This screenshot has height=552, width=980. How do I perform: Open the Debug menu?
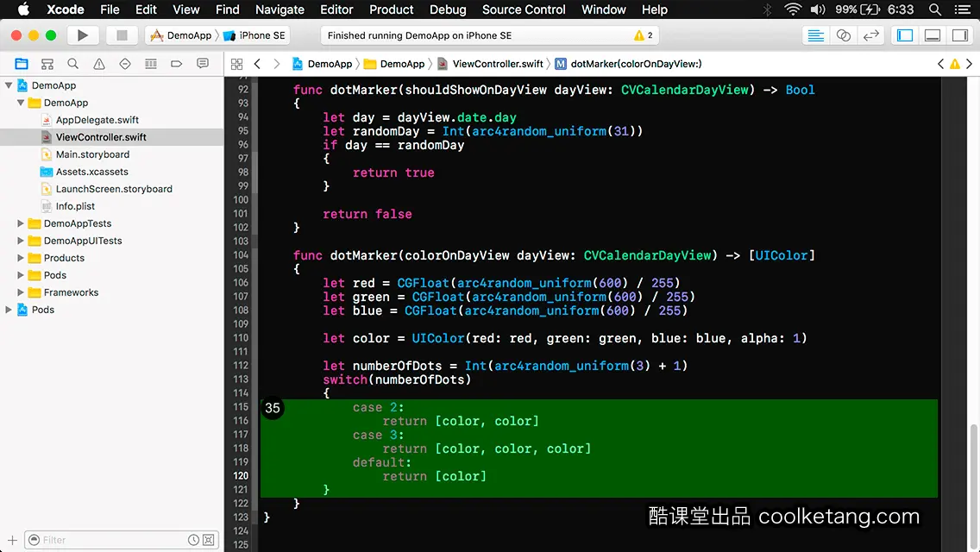448,9
